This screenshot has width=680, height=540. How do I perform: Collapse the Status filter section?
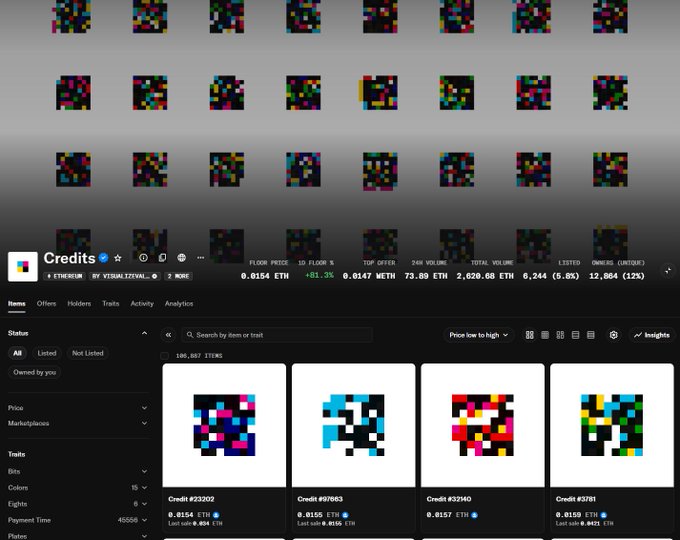[144, 333]
